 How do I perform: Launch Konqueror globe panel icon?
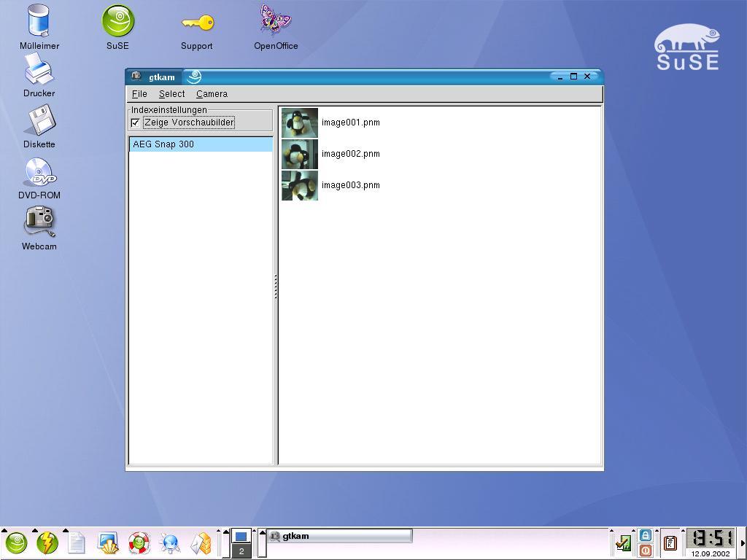tap(170, 543)
